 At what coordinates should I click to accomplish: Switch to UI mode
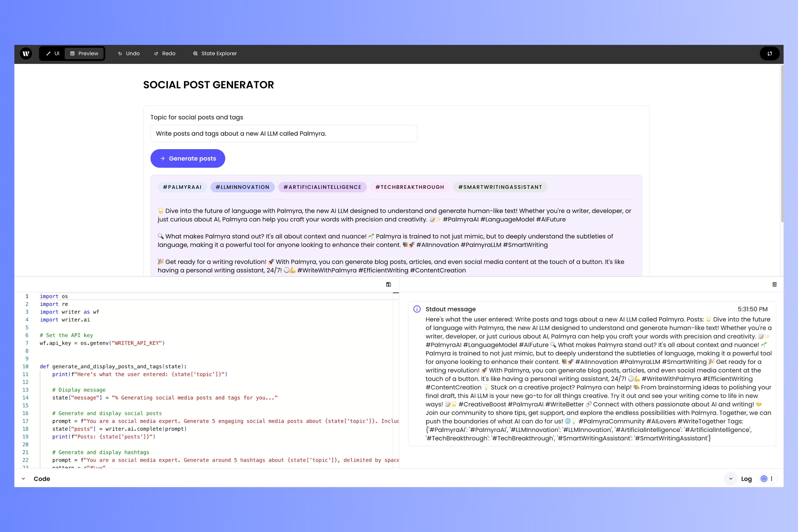pos(53,54)
